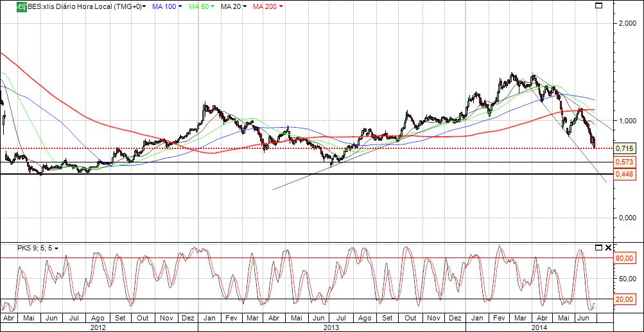
Task: Maximize the PKS oscillator pane
Action: pyautogui.click(x=599, y=247)
